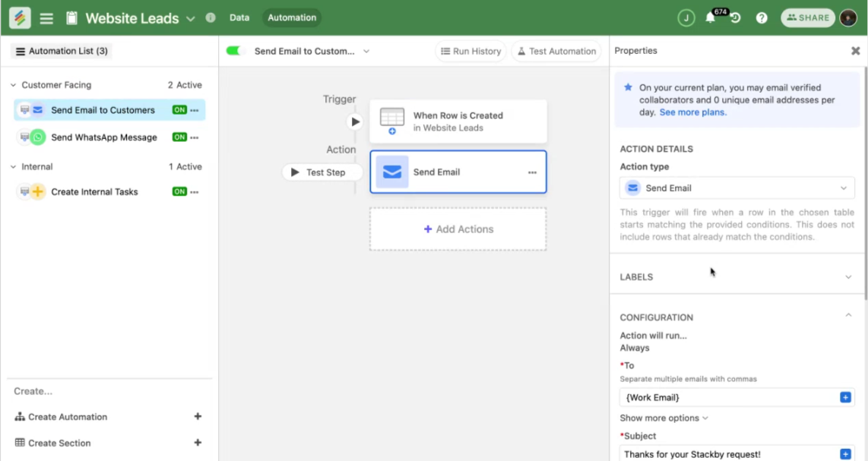
Task: Click WhatsApp icon beside Send WhatsApp Message
Action: [x=38, y=137]
